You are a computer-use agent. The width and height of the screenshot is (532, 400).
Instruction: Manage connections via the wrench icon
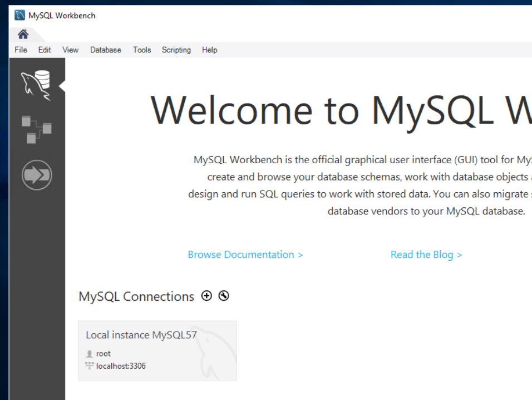tap(224, 296)
